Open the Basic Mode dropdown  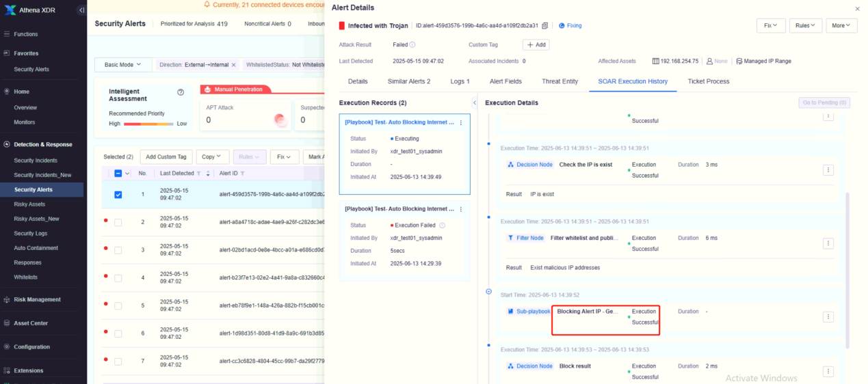coord(123,65)
